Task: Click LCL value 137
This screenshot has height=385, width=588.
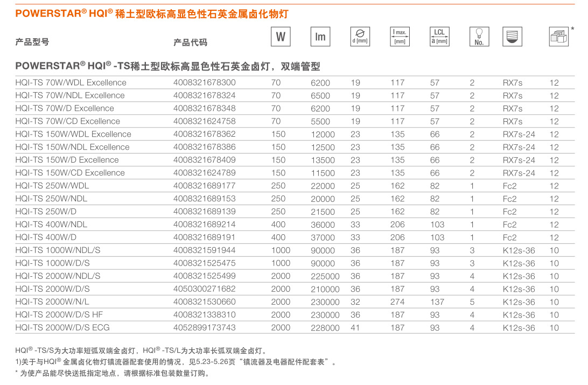Action: pyautogui.click(x=437, y=302)
